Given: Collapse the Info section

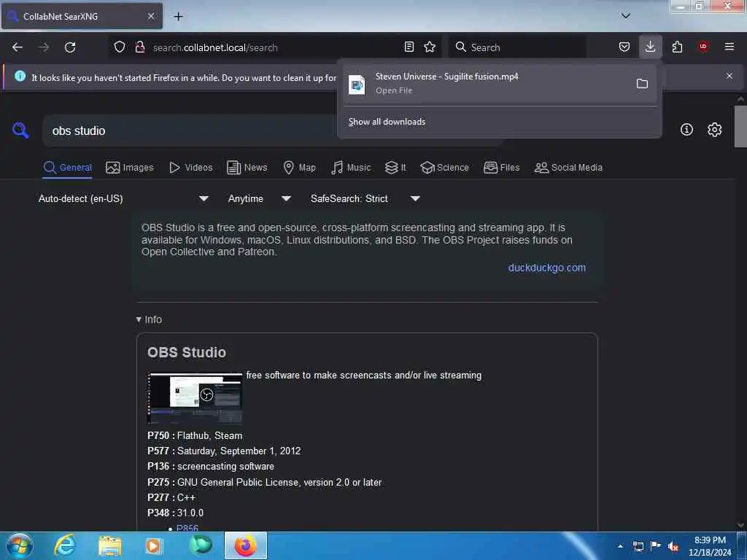Looking at the screenshot, I should coord(149,319).
